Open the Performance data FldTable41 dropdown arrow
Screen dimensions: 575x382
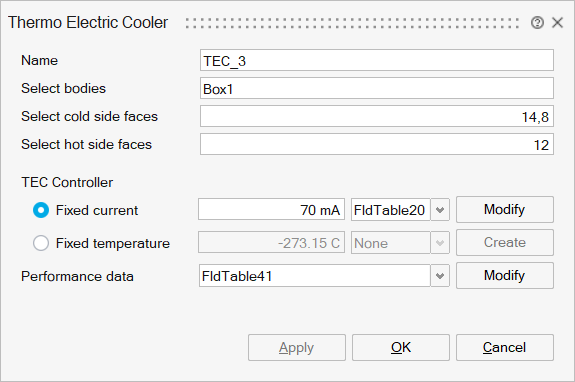[440, 276]
